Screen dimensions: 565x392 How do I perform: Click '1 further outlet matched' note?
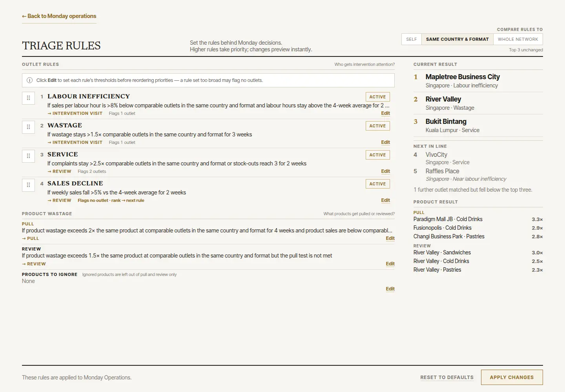pos(473,190)
